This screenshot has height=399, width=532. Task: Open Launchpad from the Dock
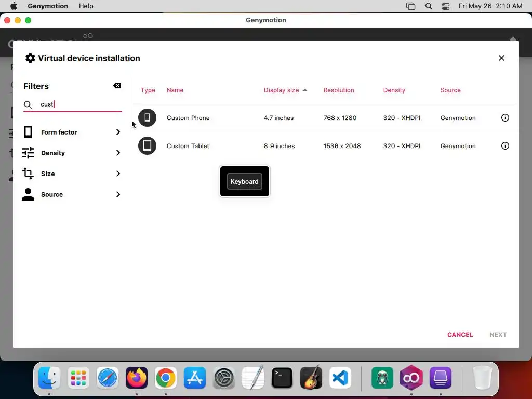pyautogui.click(x=78, y=378)
